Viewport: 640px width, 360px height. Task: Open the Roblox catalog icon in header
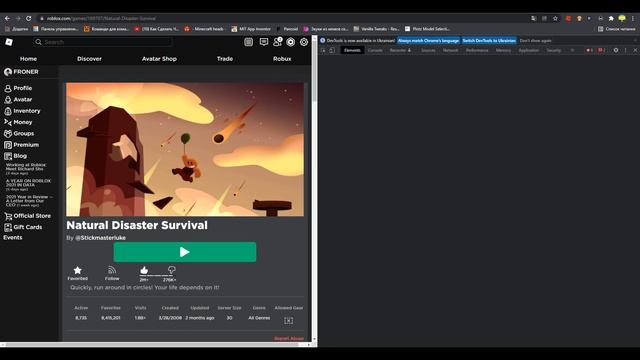(x=249, y=42)
